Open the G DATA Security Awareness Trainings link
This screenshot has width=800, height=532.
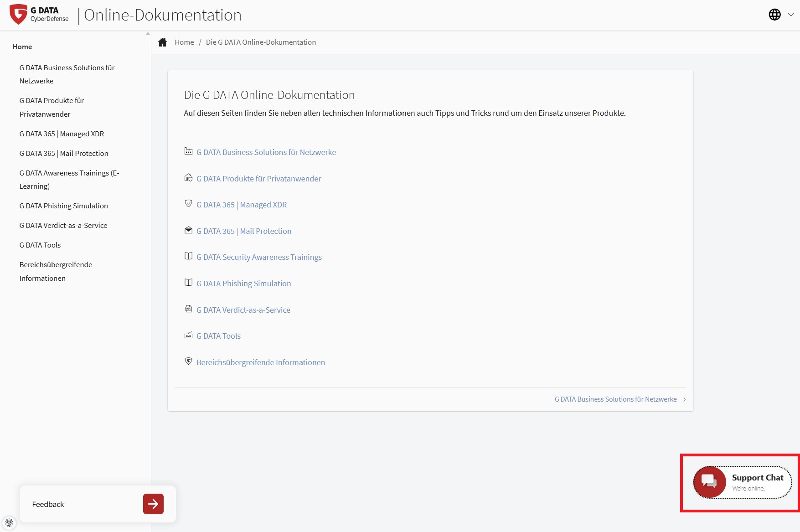tap(259, 257)
